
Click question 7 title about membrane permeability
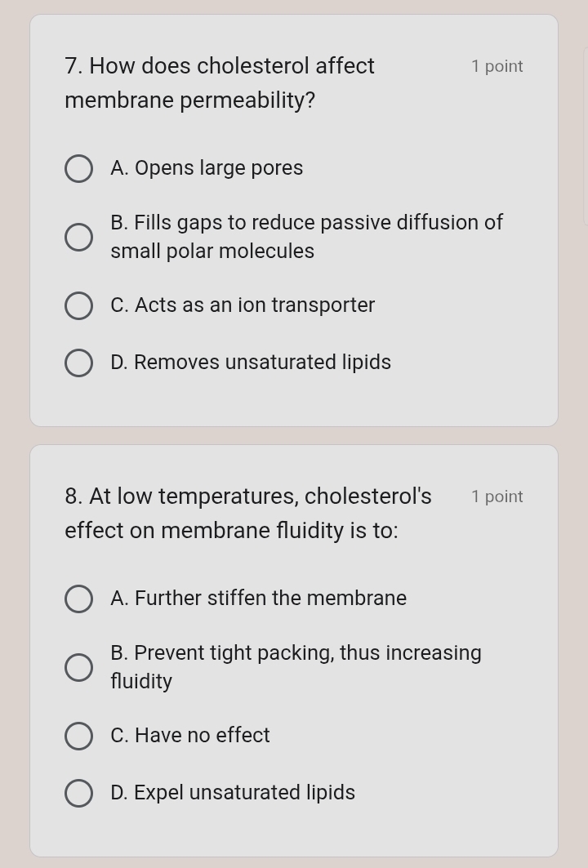tap(220, 82)
